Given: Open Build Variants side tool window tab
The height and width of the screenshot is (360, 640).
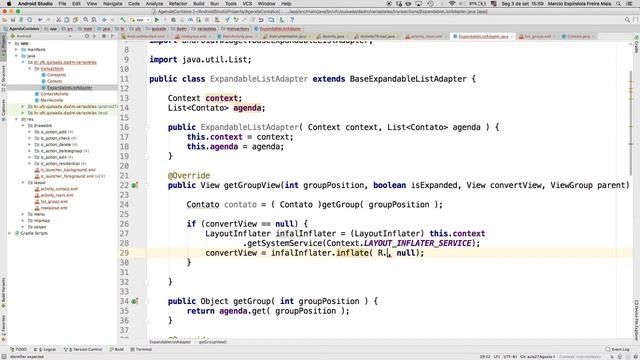Looking at the screenshot, I should (x=3, y=293).
